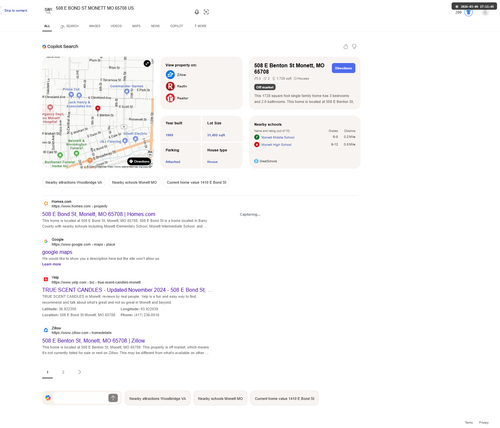Switch to the IMAGES tab
Image resolution: width=500 pixels, height=428 pixels.
(x=95, y=26)
